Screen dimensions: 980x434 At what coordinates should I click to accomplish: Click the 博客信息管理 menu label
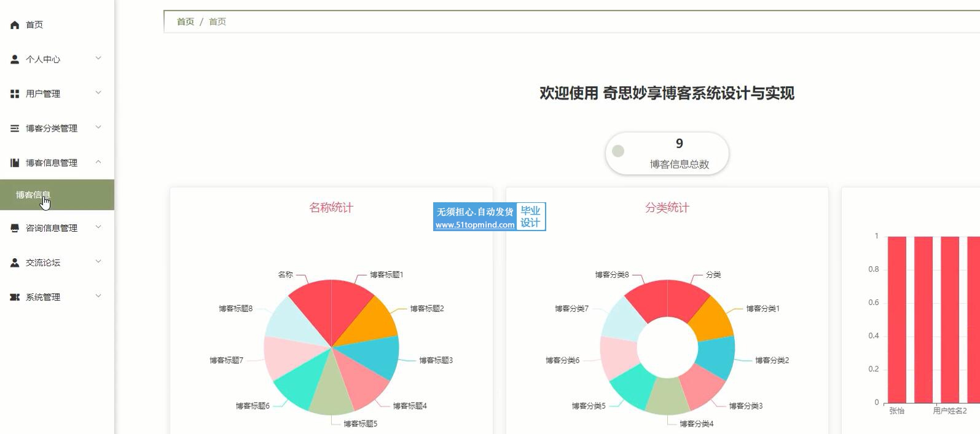[x=52, y=163]
